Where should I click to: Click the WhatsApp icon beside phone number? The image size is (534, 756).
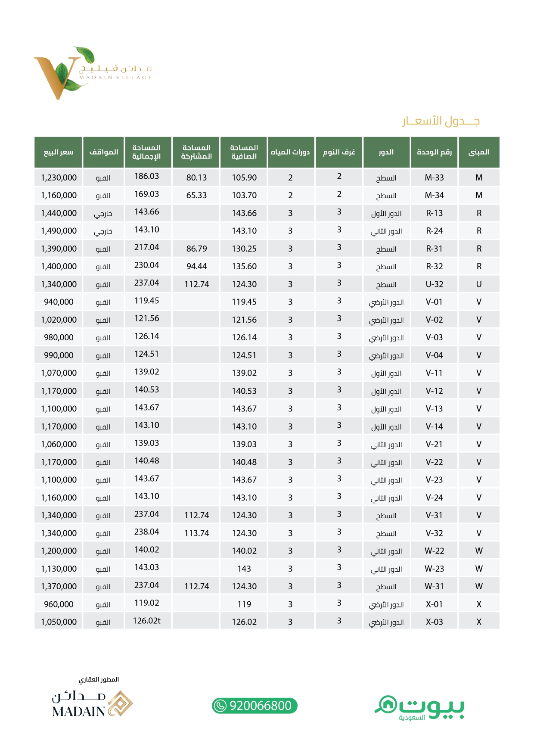coord(220,706)
